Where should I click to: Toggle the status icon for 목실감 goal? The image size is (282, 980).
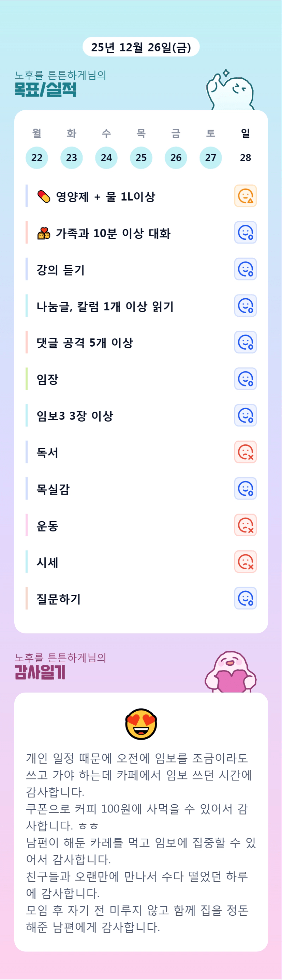245,489
